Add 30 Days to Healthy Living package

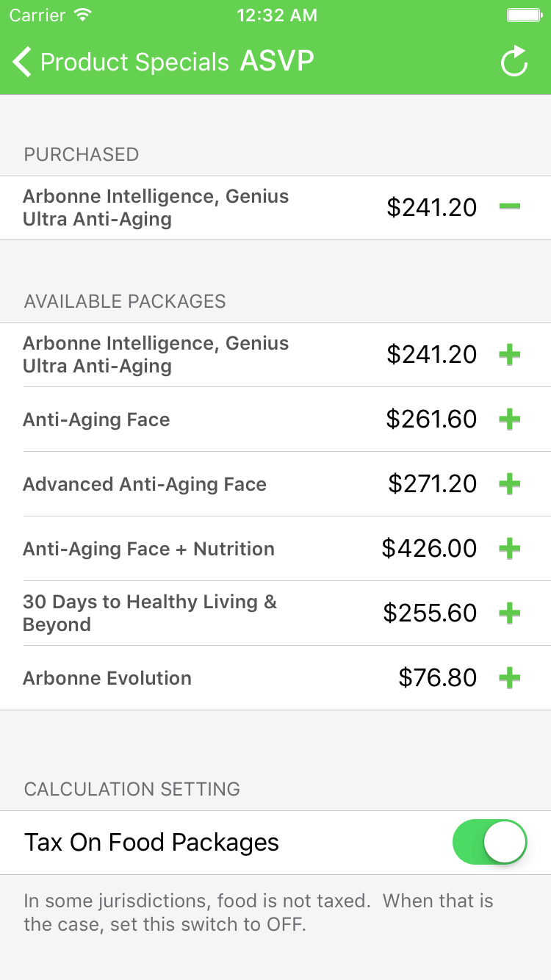(509, 613)
